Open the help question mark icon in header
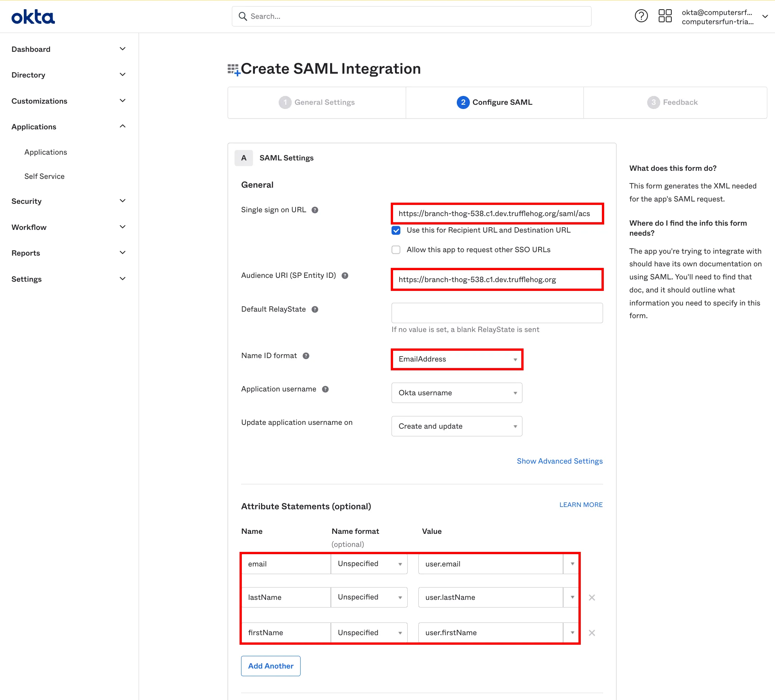 click(x=641, y=16)
